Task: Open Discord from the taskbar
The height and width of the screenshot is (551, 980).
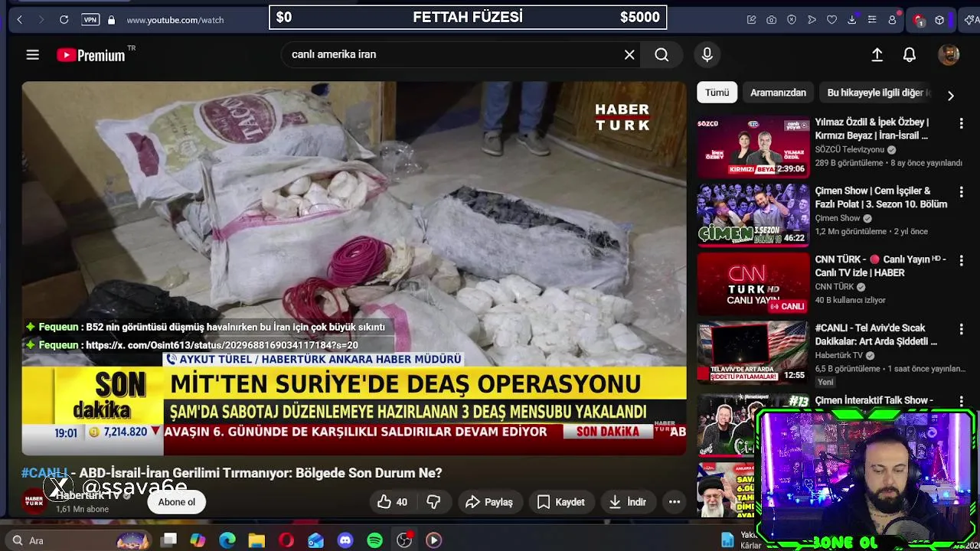Action: (345, 540)
